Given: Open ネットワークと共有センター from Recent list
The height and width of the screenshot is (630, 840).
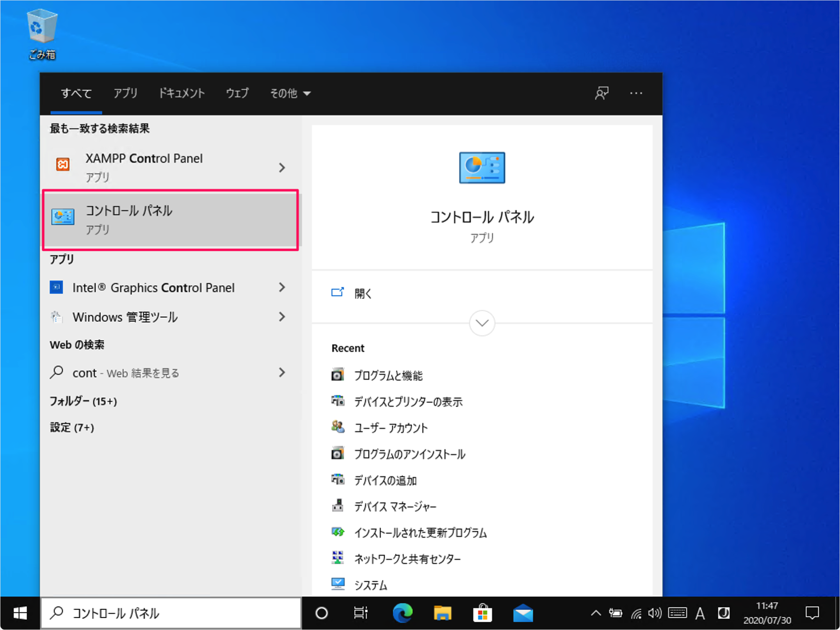Looking at the screenshot, I should (x=407, y=558).
